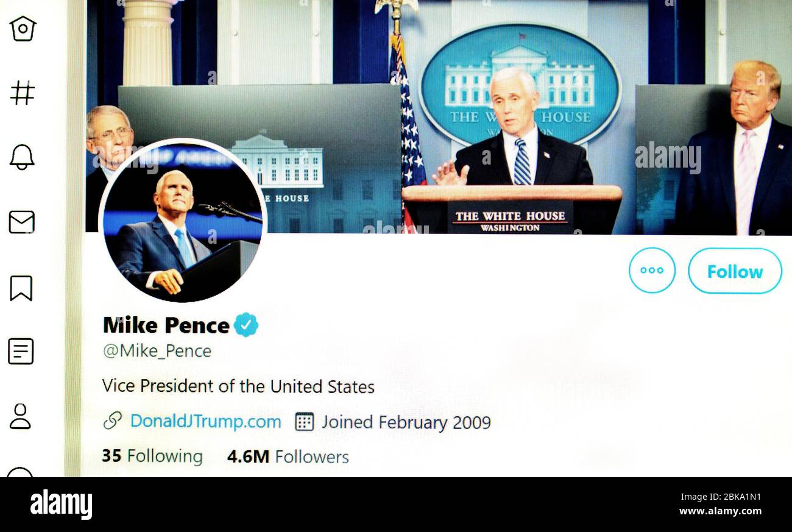Image resolution: width=792 pixels, height=532 pixels.
Task: View the 4.6M Followers list
Action: pos(288,456)
